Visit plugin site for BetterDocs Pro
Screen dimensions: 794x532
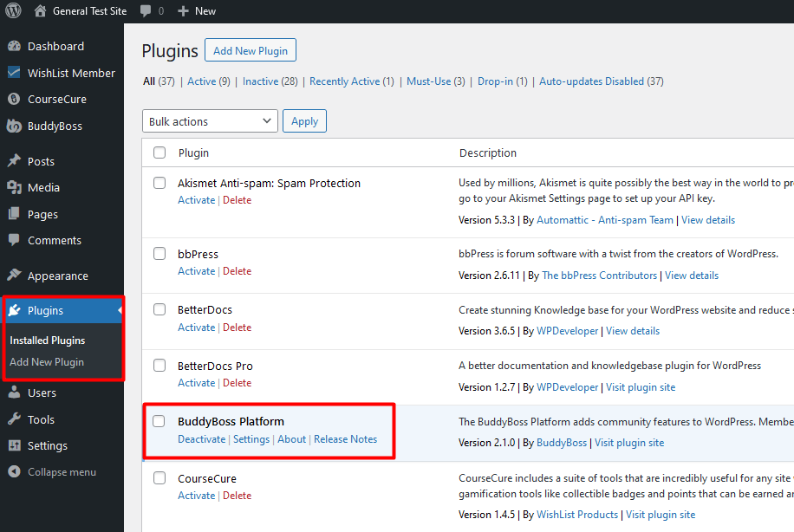click(x=641, y=387)
